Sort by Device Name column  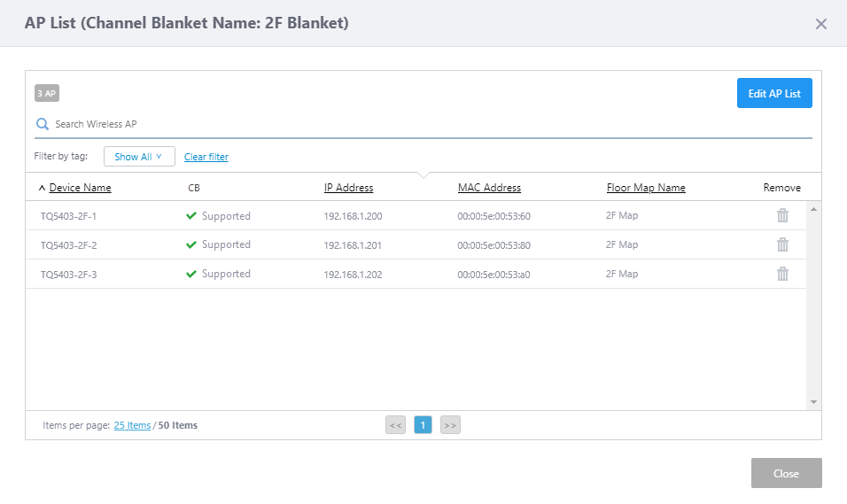tap(80, 188)
